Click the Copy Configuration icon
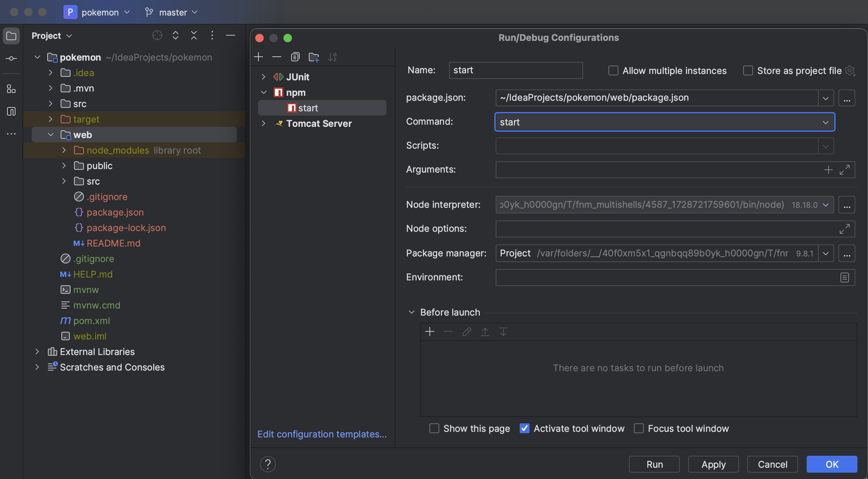The height and width of the screenshot is (479, 868). pos(295,57)
